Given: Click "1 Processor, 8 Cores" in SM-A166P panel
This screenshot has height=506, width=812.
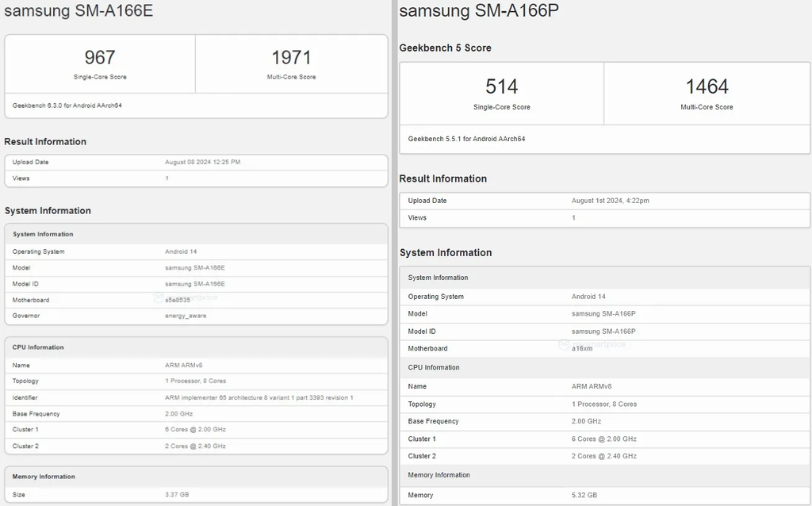Looking at the screenshot, I should click(603, 404).
